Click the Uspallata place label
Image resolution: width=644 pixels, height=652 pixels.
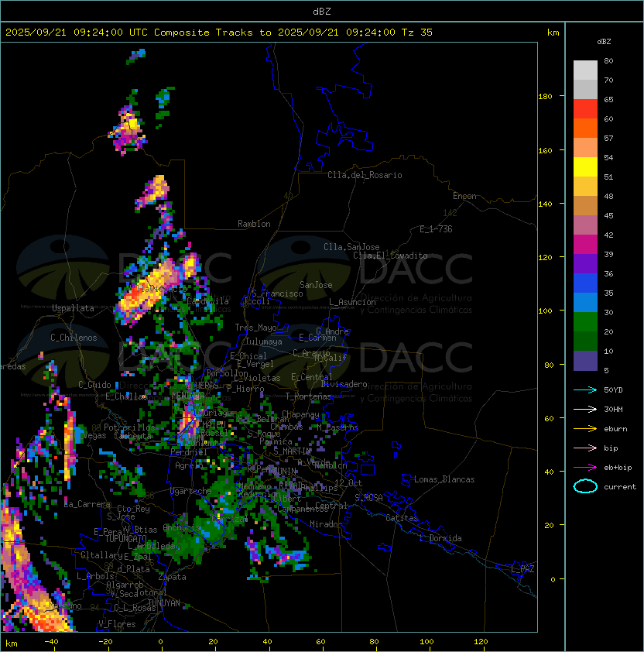[73, 308]
